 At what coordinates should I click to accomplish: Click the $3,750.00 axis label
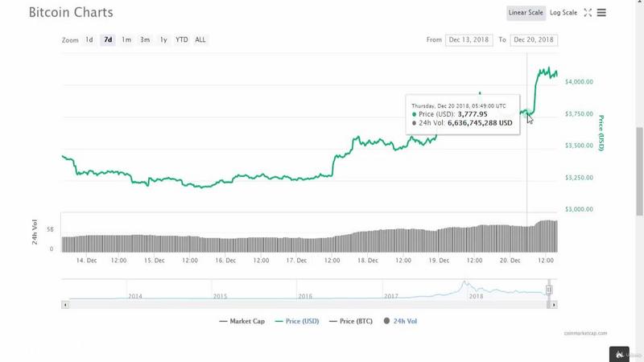(x=579, y=113)
